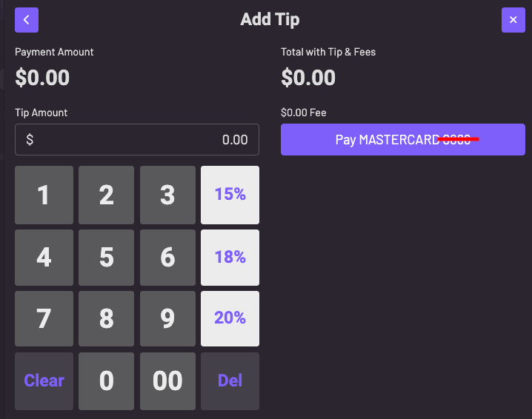Tap the number 2 keypad button

pyautogui.click(x=106, y=195)
